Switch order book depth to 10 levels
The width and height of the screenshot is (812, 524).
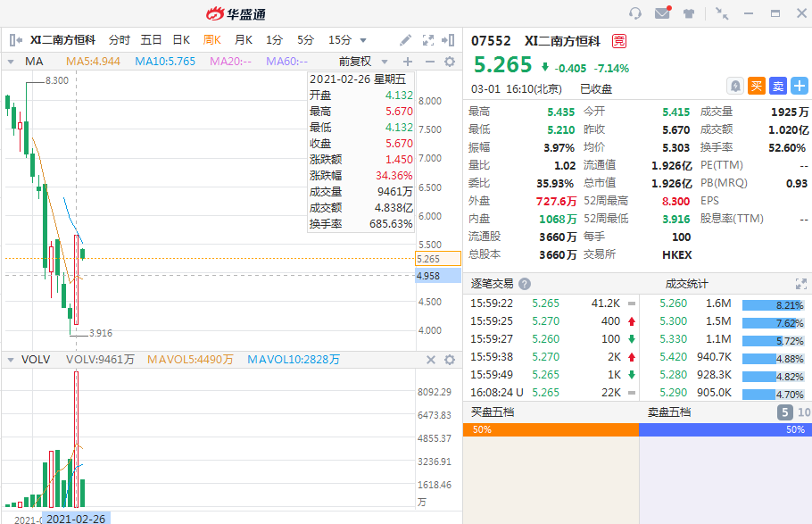pyautogui.click(x=803, y=412)
